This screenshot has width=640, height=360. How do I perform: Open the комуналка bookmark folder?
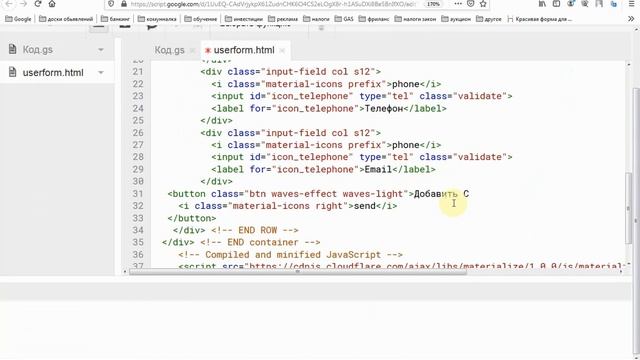pyautogui.click(x=157, y=19)
